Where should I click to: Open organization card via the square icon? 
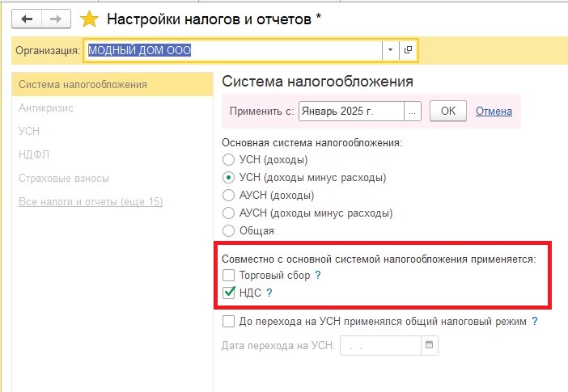coord(409,50)
